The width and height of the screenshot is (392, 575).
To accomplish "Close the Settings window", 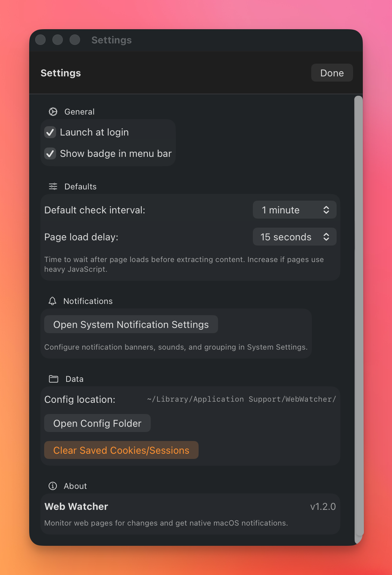I will (x=40, y=40).
